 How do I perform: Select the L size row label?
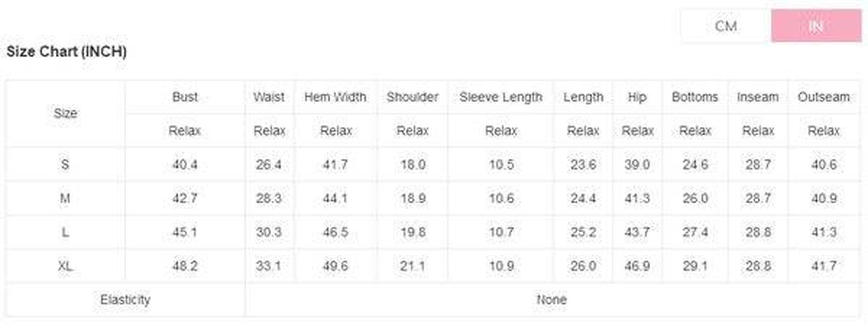tap(65, 232)
